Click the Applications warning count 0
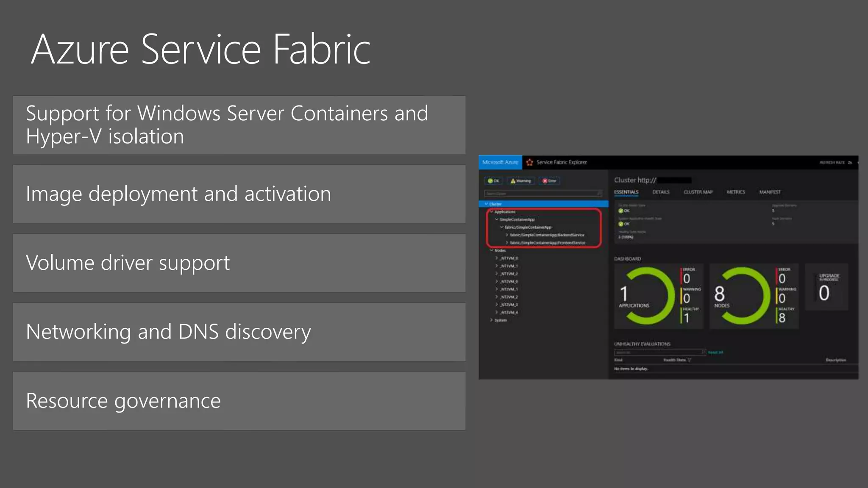Screen dimensions: 868x488 [687, 298]
